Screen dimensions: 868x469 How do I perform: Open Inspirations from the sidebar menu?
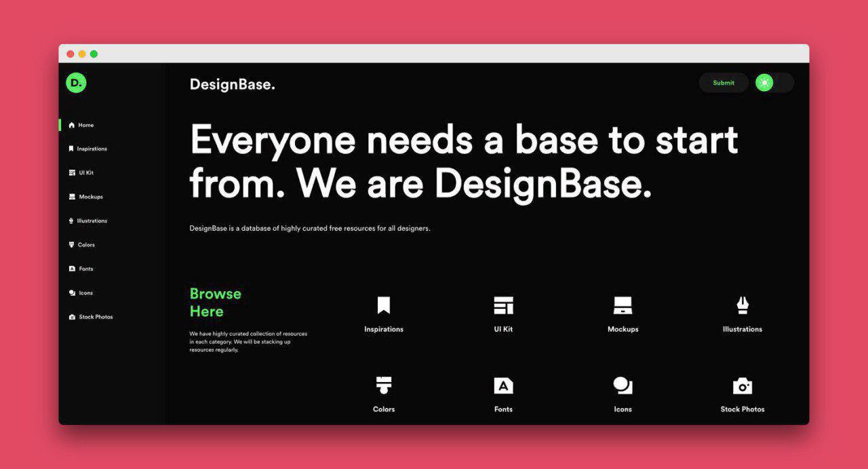pyautogui.click(x=87, y=149)
